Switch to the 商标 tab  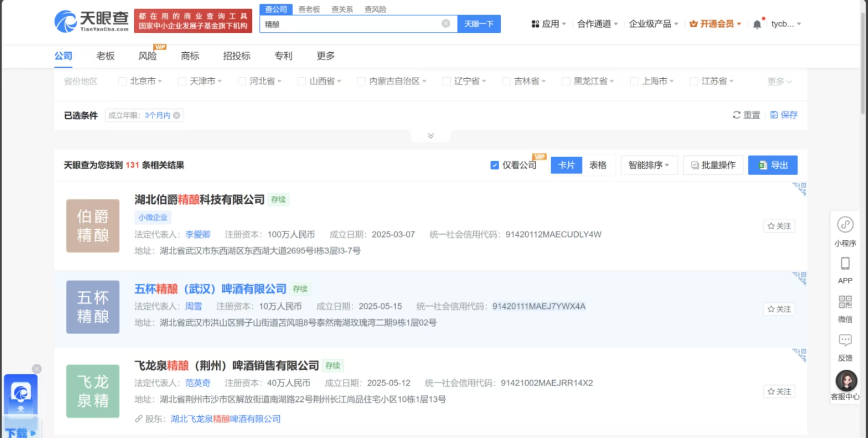190,56
